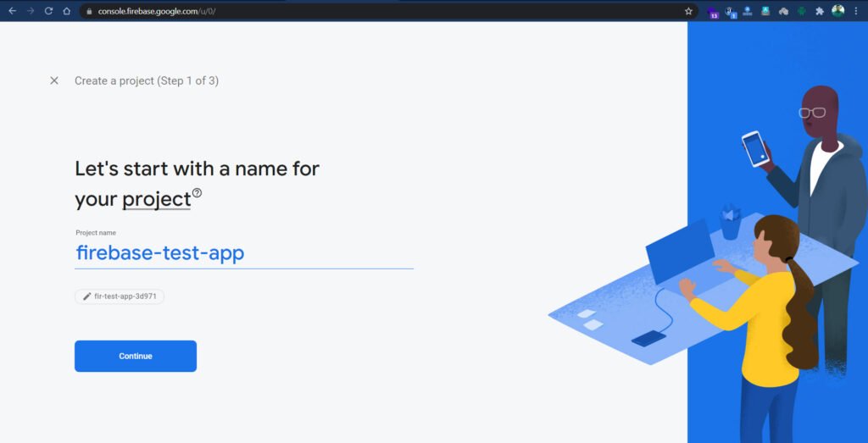This screenshot has height=443, width=868.
Task: Click the purple extension with badge 13
Action: pos(713,12)
